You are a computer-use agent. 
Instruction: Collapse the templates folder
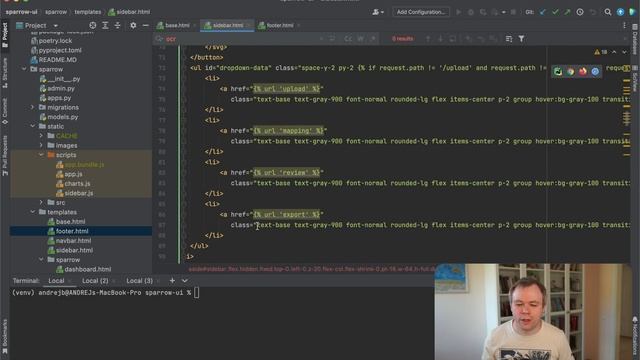[33, 212]
